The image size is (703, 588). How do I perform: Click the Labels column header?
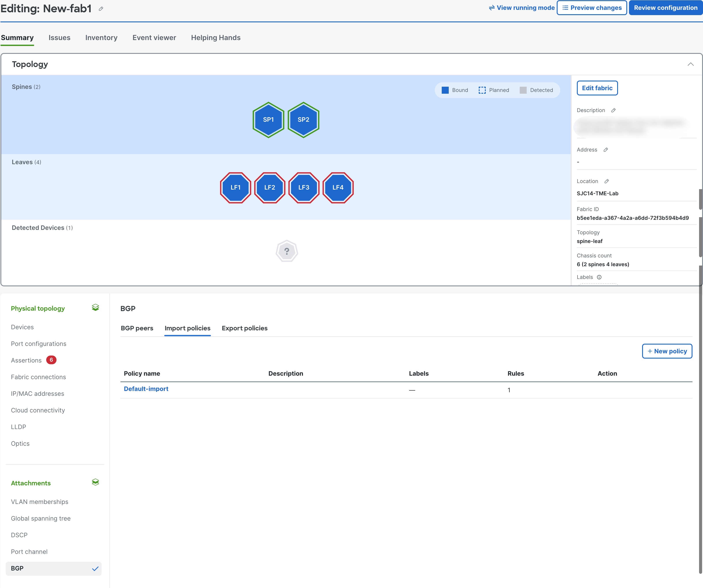[419, 373]
